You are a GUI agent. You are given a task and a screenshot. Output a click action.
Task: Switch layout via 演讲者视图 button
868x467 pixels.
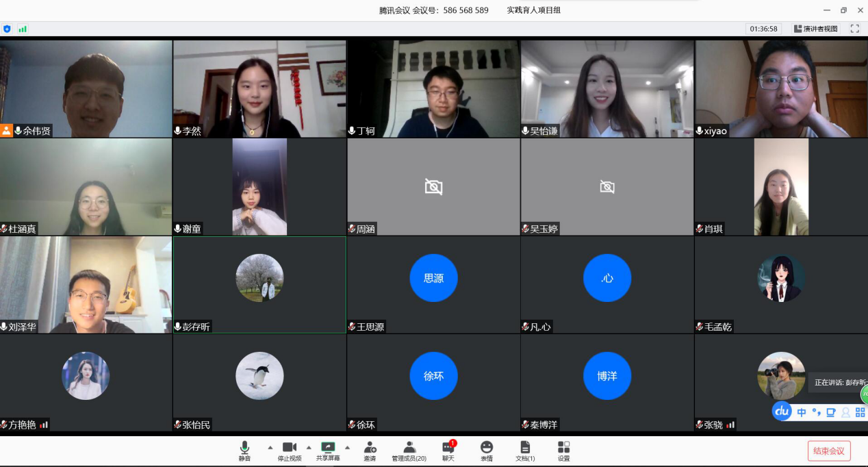816,29
